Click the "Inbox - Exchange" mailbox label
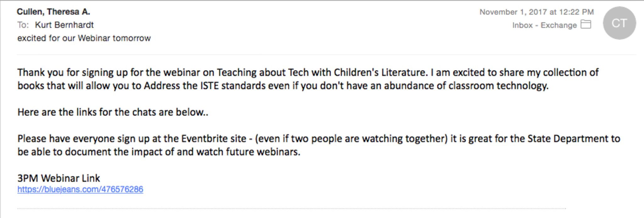The image size is (644, 218). point(544,25)
